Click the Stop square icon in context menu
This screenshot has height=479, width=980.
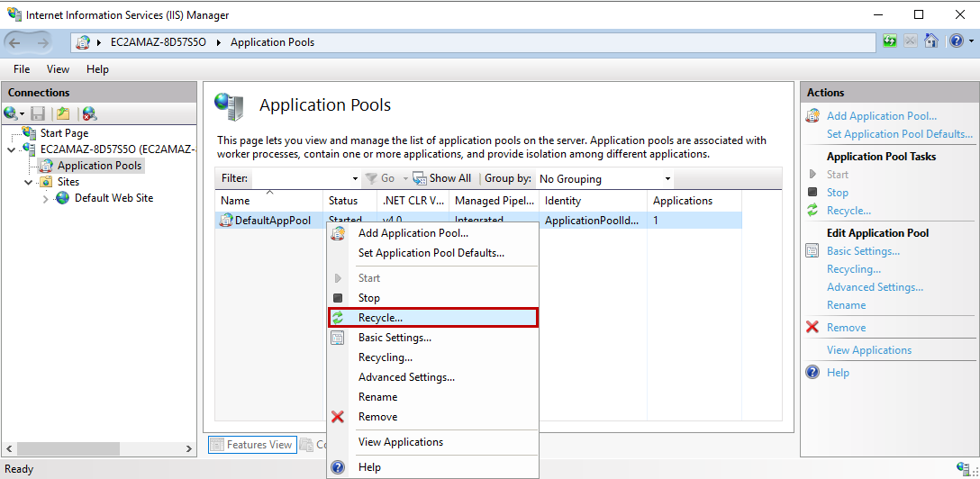338,298
